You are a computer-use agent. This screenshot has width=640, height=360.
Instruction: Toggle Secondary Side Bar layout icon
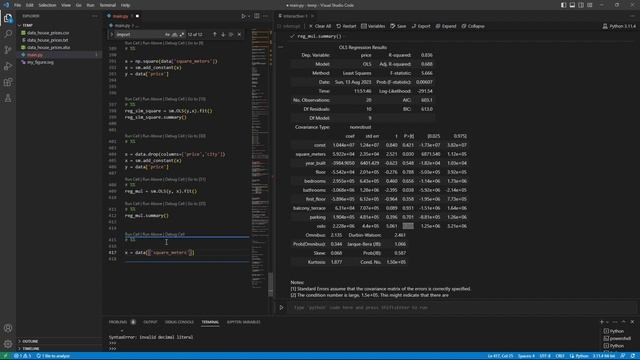(581, 5)
